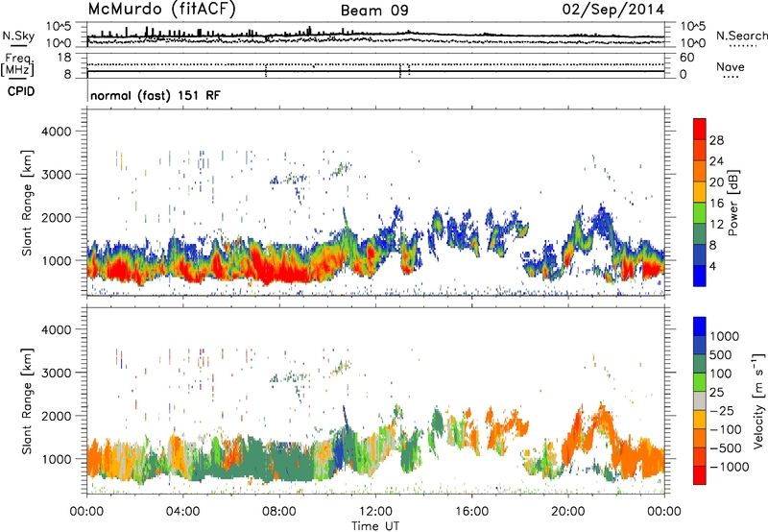
Task: Click the '04:00' time axis label
Action: pyautogui.click(x=183, y=512)
